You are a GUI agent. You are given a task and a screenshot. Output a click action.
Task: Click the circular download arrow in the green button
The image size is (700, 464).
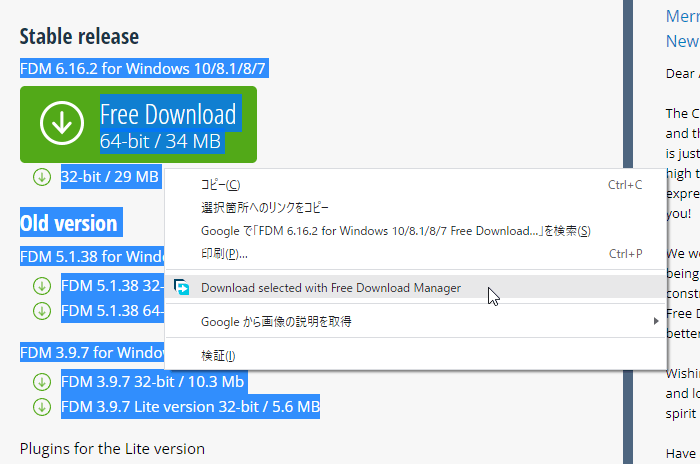pos(62,123)
